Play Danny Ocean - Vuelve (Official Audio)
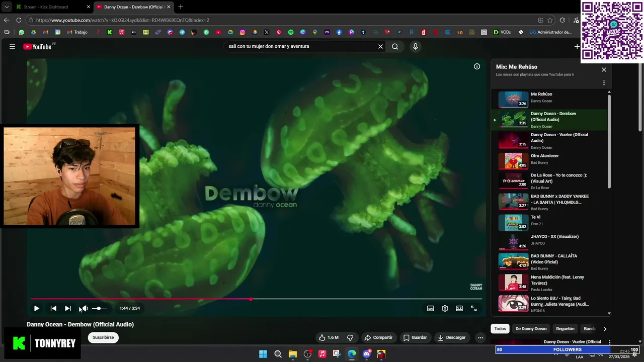The width and height of the screenshot is (644, 362). (x=549, y=141)
